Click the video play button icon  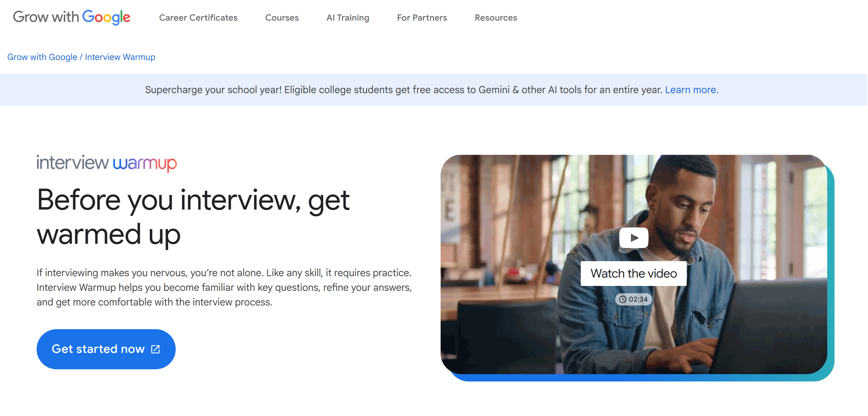pyautogui.click(x=634, y=238)
